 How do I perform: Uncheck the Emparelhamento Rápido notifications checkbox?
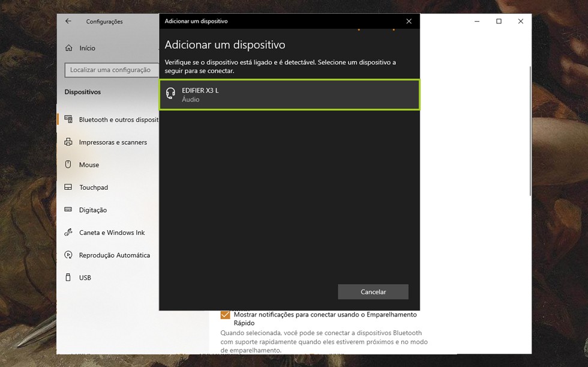(x=226, y=315)
